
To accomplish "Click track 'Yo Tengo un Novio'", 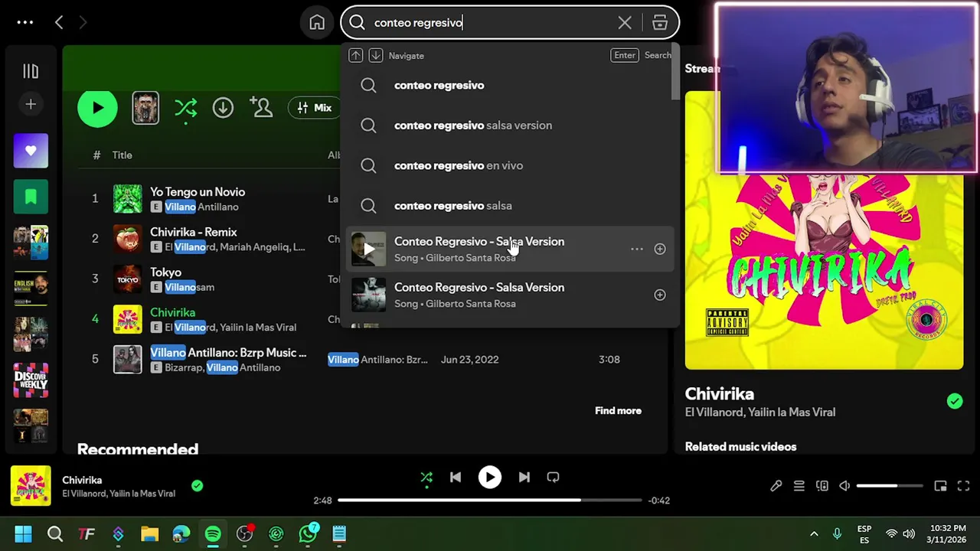I will (198, 192).
